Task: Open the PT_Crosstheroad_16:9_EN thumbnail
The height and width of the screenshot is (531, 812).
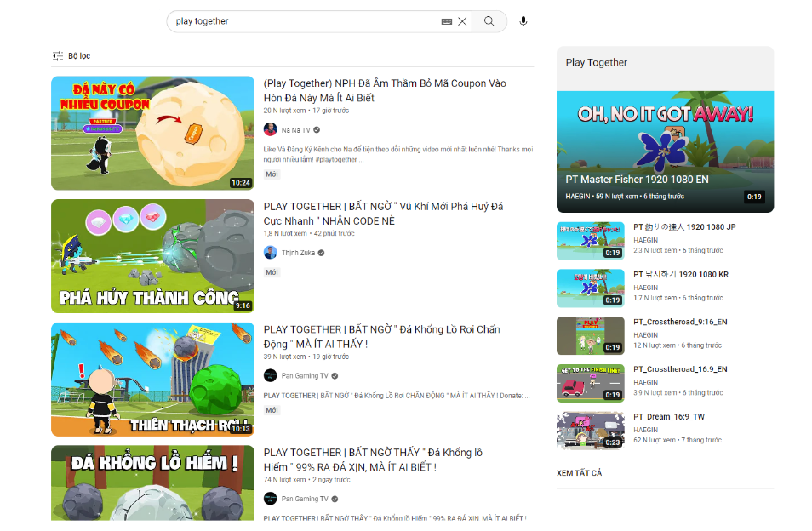Action: point(591,383)
